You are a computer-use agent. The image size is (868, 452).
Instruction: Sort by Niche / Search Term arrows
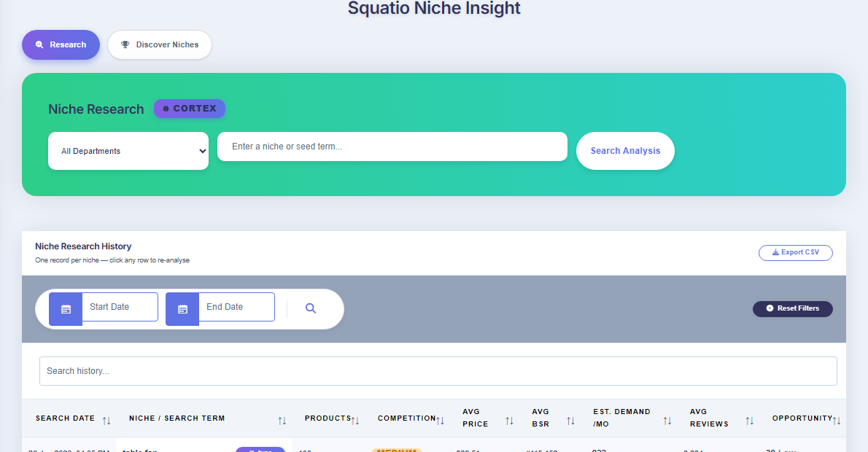click(x=282, y=421)
